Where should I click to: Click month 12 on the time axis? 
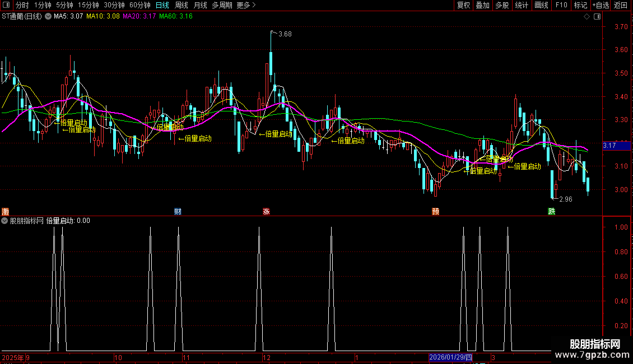(x=267, y=357)
